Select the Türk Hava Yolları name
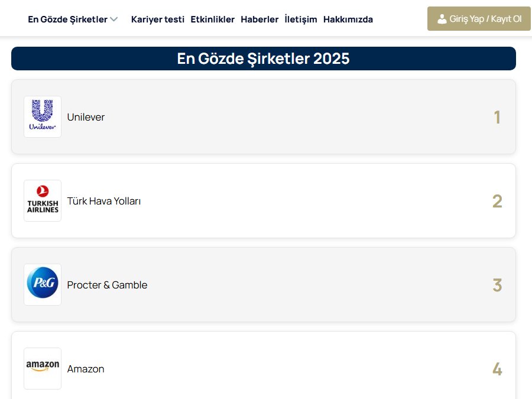 (x=104, y=201)
